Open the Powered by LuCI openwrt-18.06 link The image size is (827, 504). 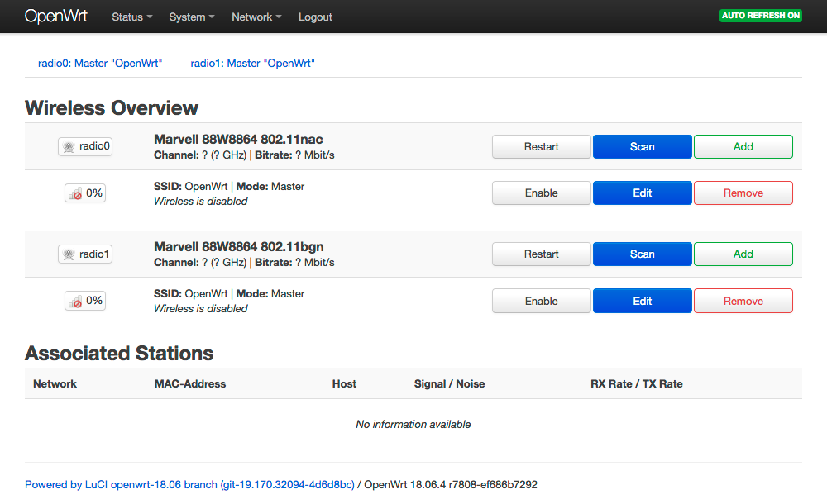190,484
